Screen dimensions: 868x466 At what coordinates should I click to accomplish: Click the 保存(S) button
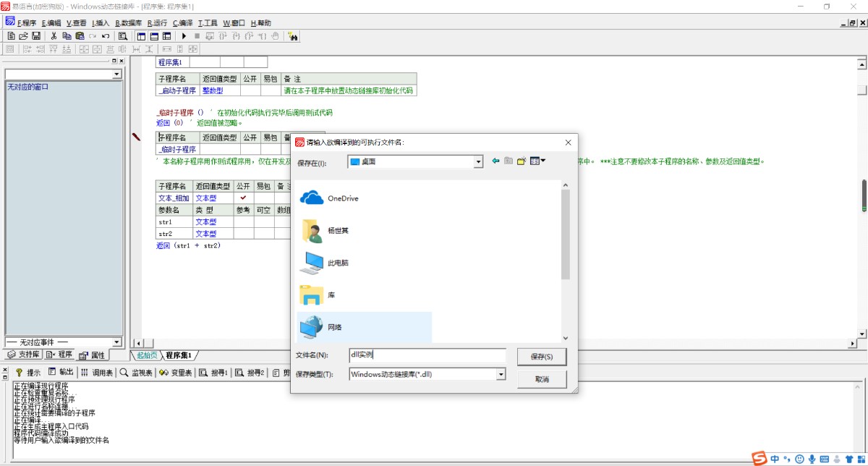pos(542,357)
